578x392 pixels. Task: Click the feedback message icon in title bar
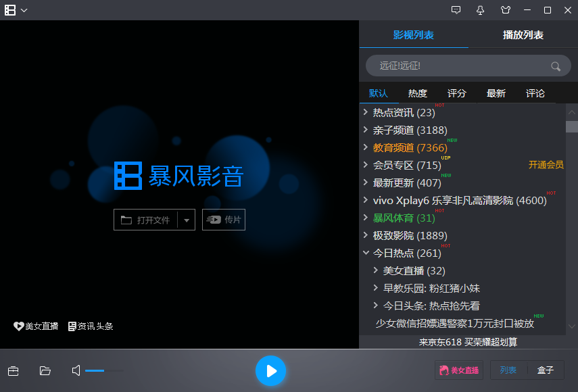(456, 10)
